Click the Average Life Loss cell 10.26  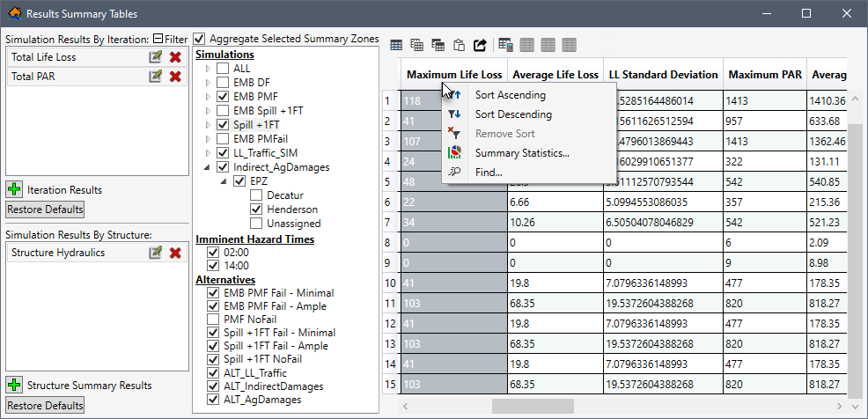(555, 222)
